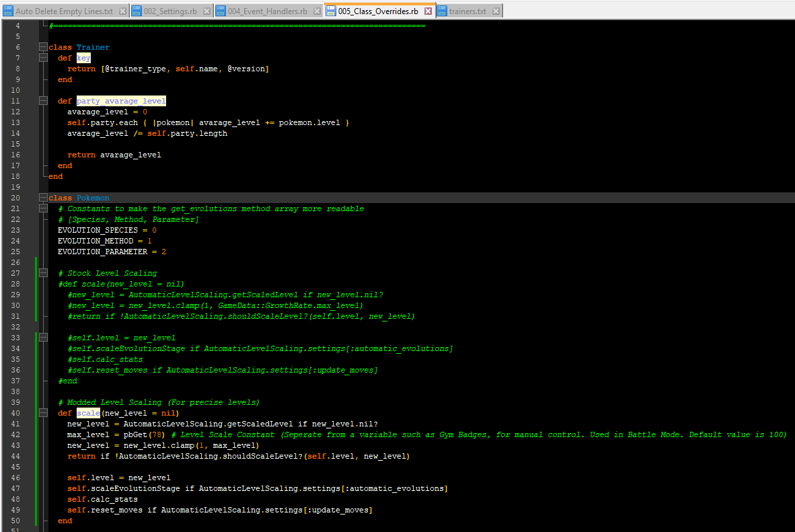Close the active 005_Class_Overrides.rb tab
The height and width of the screenshot is (532, 795).
(428, 11)
